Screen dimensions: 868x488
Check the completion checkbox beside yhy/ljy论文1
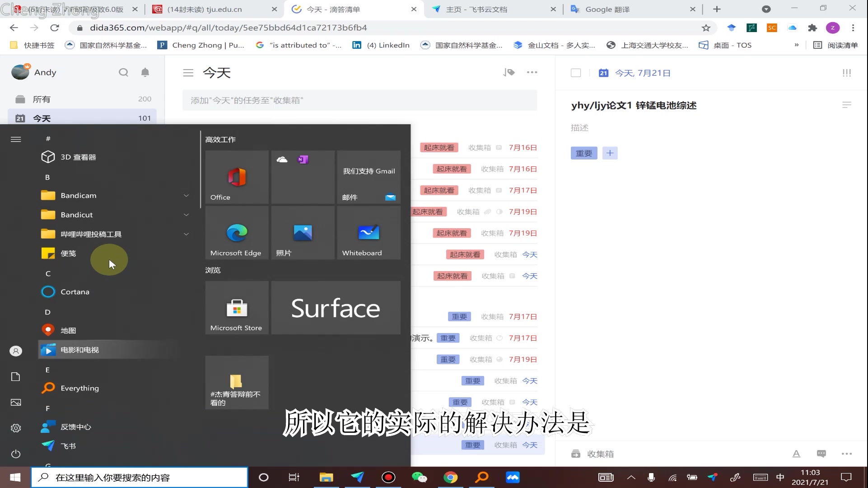click(x=576, y=72)
